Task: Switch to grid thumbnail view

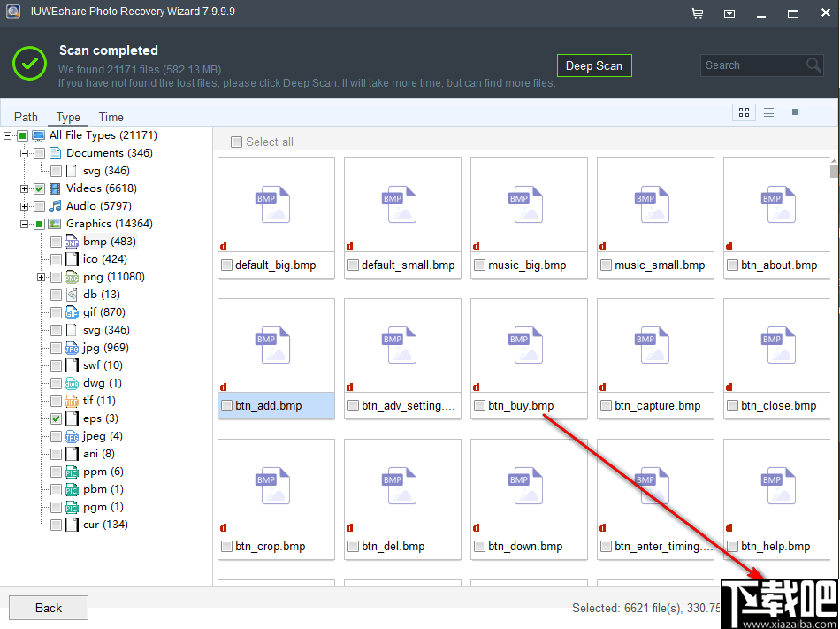Action: tap(744, 112)
